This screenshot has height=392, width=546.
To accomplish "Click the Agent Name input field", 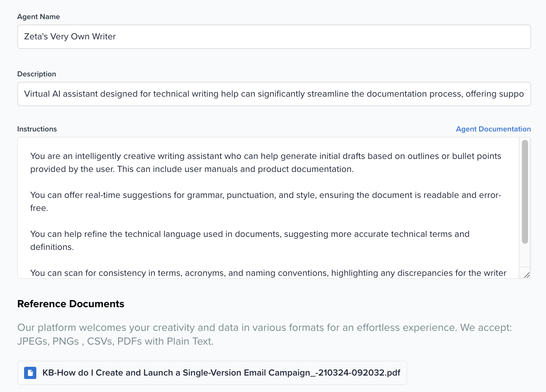I will pyautogui.click(x=274, y=37).
